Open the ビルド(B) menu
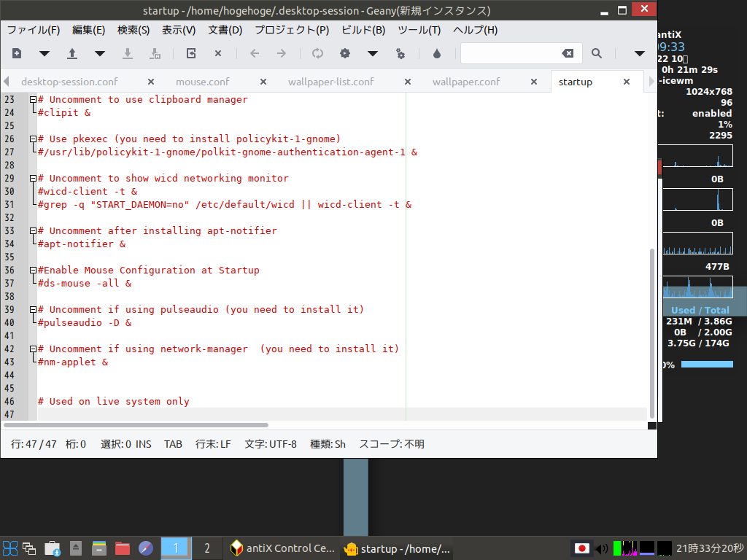Image resolution: width=747 pixels, height=560 pixels. tap(363, 30)
